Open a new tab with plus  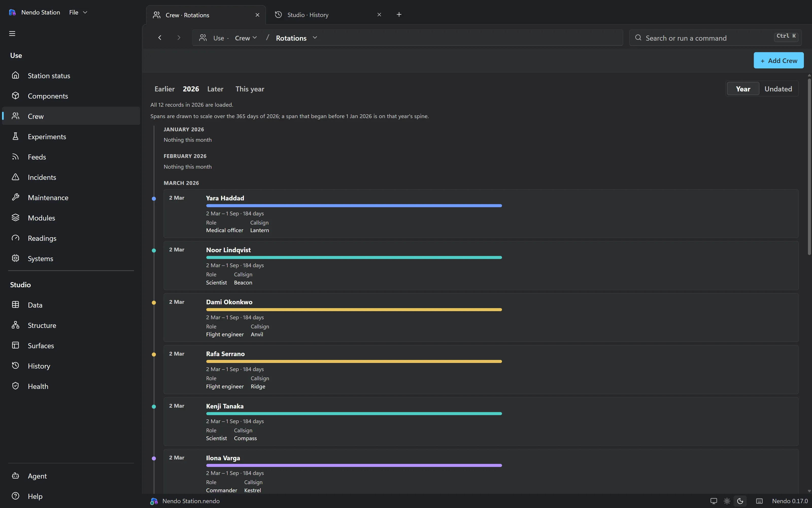[399, 14]
